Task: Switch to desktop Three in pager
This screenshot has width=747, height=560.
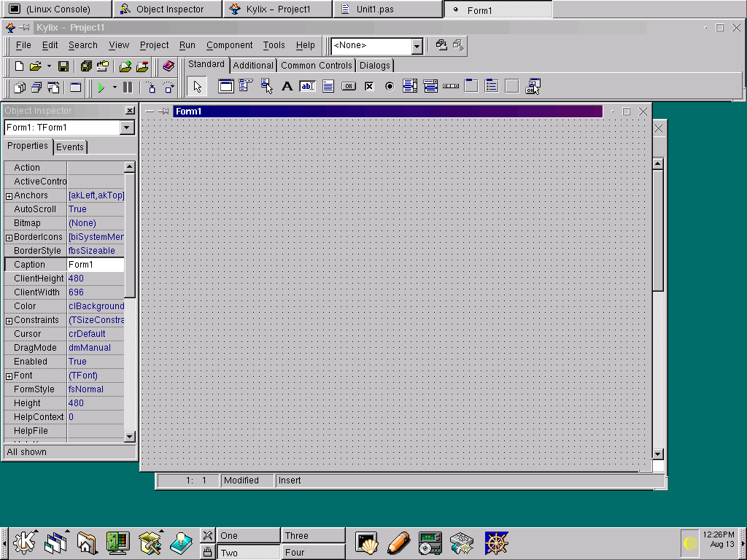Action: (313, 536)
